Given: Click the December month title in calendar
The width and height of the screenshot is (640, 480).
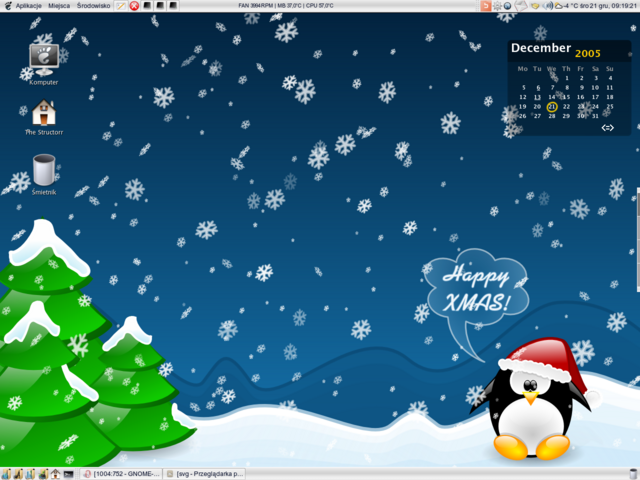Looking at the screenshot, I should (541, 48).
